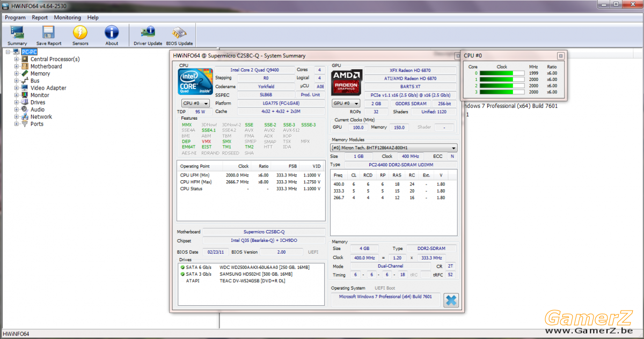Click the Intel Q35 chipset field

[264, 241]
